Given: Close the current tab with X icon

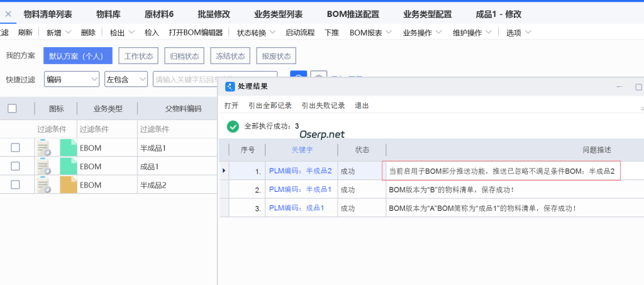Looking at the screenshot, I should 8,14.
